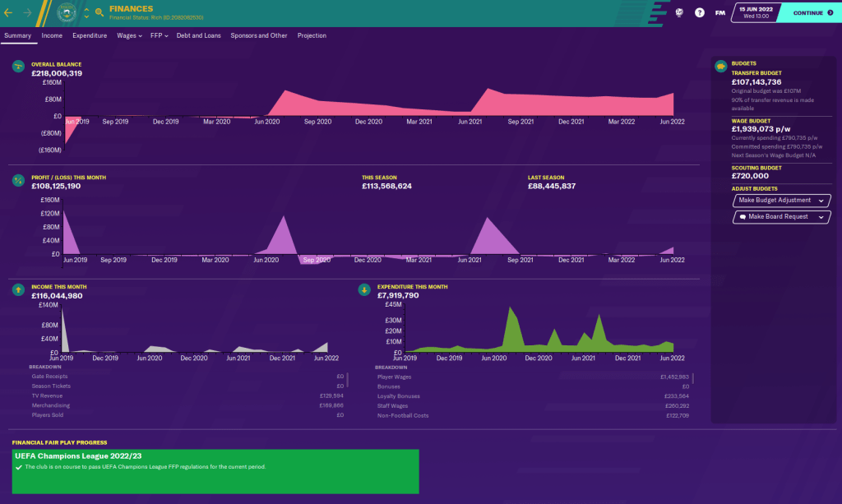Click the green UEFA Champions League FFP panel
Viewport: 842px width, 504px height.
point(215,471)
